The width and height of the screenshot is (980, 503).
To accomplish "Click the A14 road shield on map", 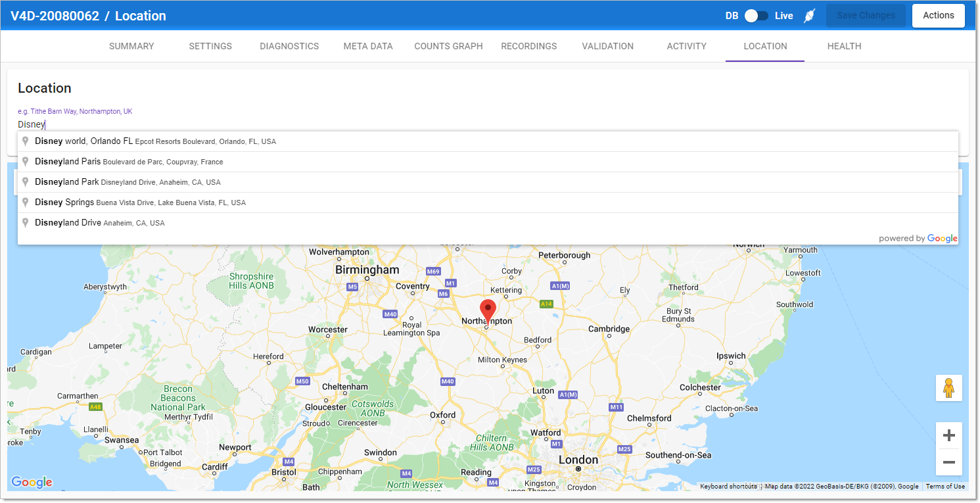I will click(546, 304).
